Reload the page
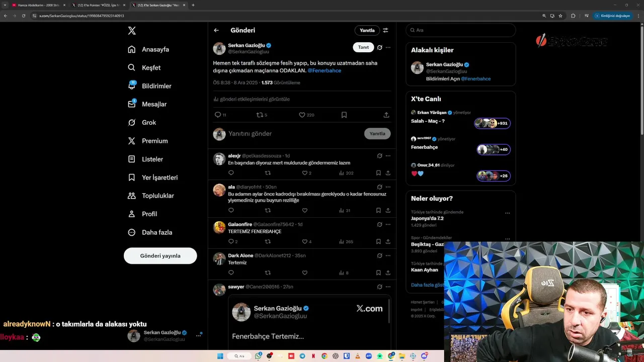 click(23, 16)
